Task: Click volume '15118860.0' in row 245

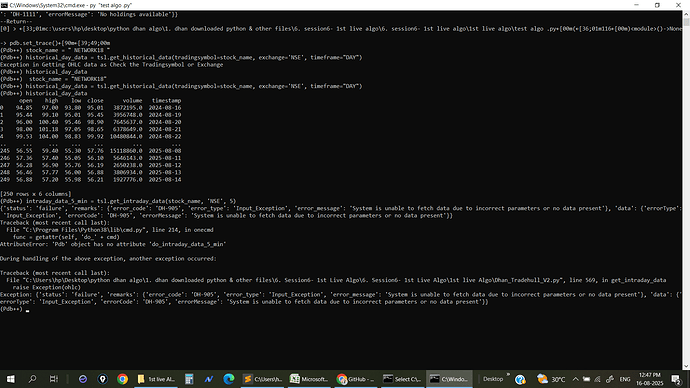Action: click(126, 151)
